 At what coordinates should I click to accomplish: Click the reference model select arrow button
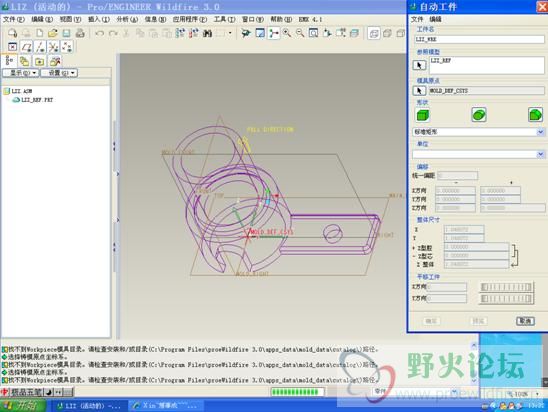click(419, 65)
